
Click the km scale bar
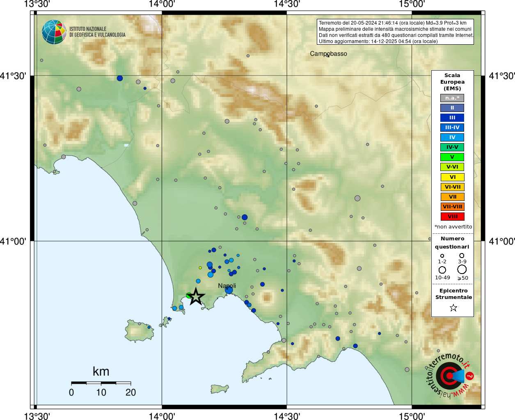[101, 383]
